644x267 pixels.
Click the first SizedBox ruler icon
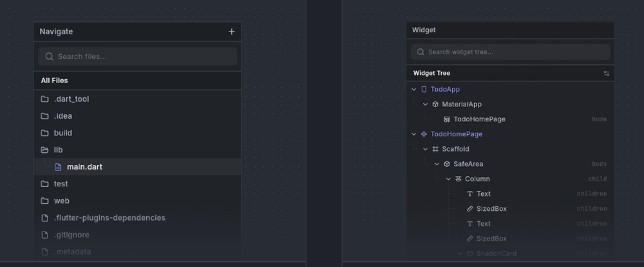[470, 208]
